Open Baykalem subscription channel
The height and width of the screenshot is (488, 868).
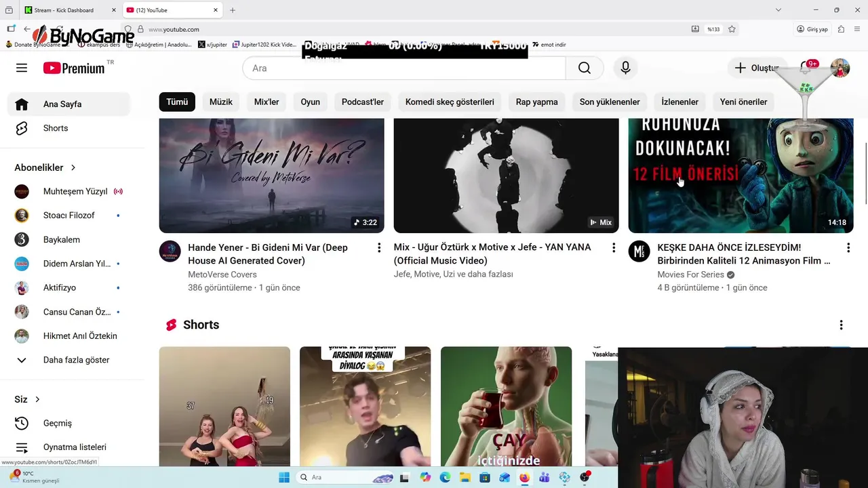[68, 239]
